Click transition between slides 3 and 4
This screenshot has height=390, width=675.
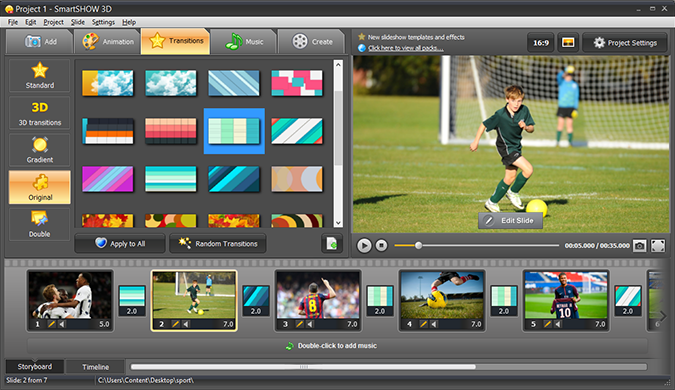(x=380, y=300)
